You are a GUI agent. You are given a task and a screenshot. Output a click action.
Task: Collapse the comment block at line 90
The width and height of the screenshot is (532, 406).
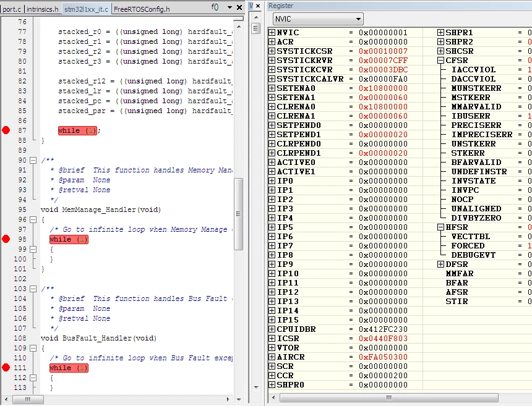[x=33, y=160]
